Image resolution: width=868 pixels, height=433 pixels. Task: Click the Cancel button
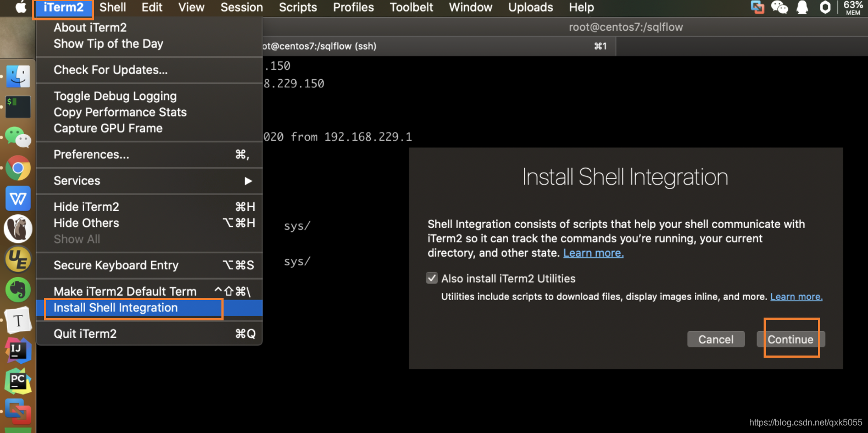(x=716, y=339)
